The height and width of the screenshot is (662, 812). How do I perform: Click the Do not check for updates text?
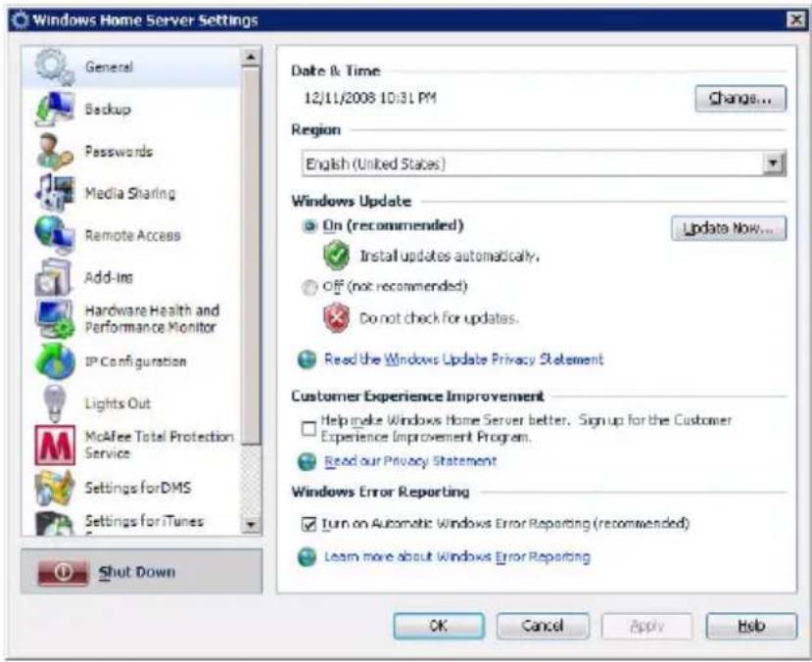pyautogui.click(x=439, y=318)
